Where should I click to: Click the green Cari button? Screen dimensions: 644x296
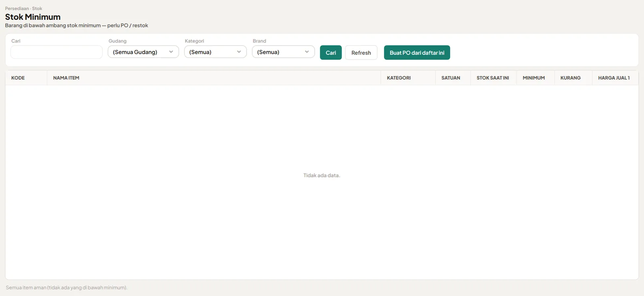coord(331,52)
